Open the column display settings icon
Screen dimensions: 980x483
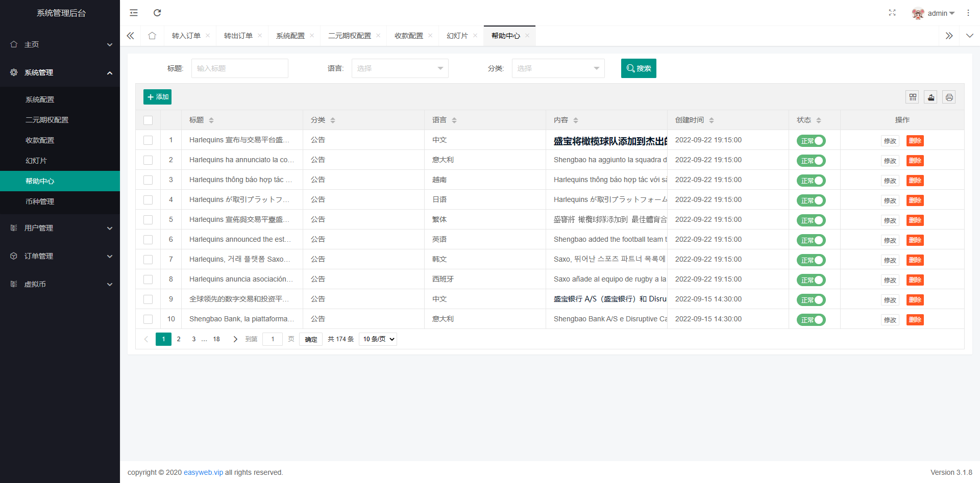(x=913, y=97)
